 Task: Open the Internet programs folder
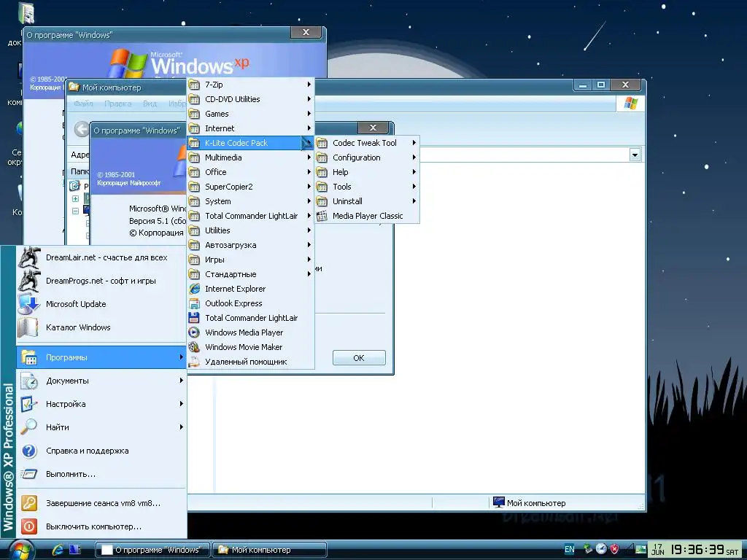pos(251,128)
